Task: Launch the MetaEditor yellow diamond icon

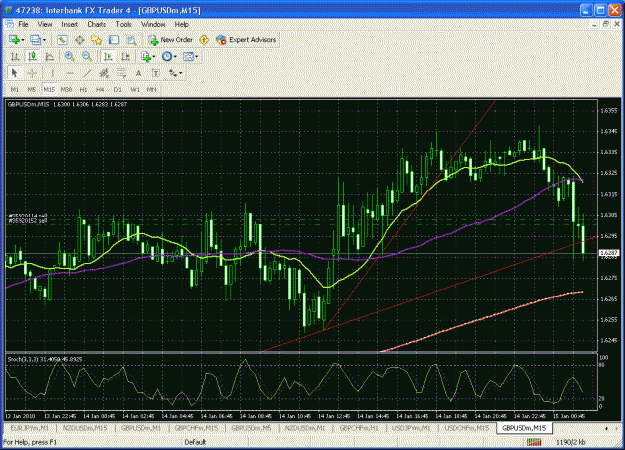Action: tap(204, 40)
